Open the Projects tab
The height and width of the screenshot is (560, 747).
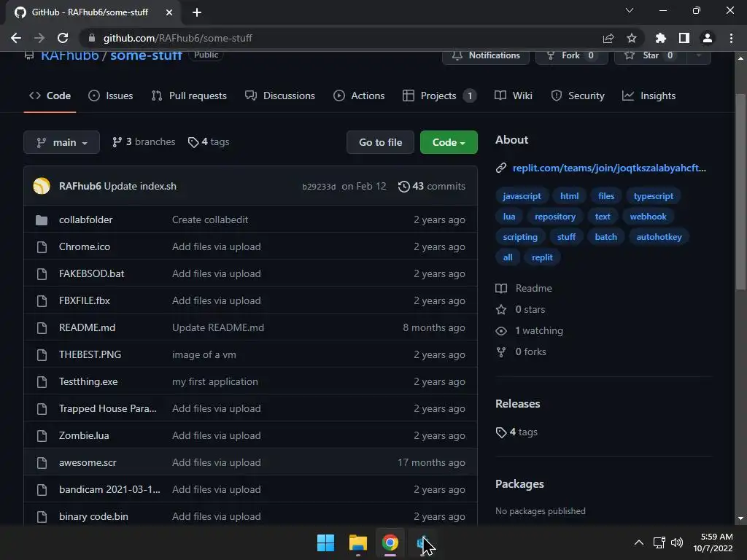(x=438, y=96)
